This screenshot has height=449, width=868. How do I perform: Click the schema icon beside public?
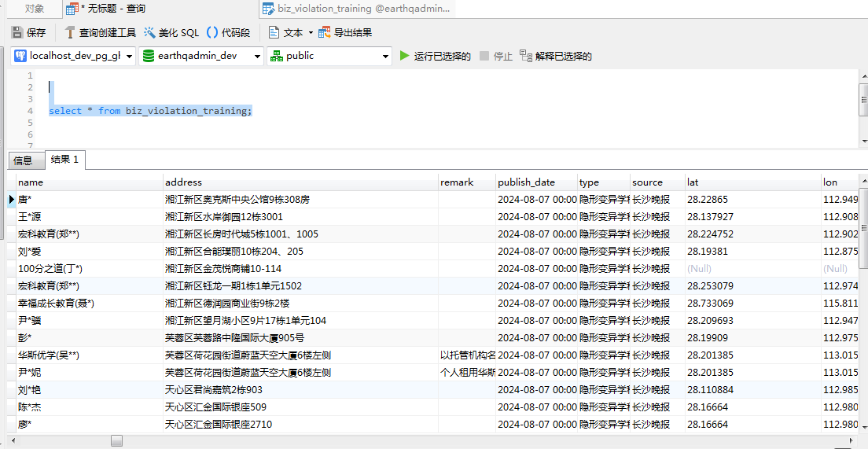pos(276,56)
